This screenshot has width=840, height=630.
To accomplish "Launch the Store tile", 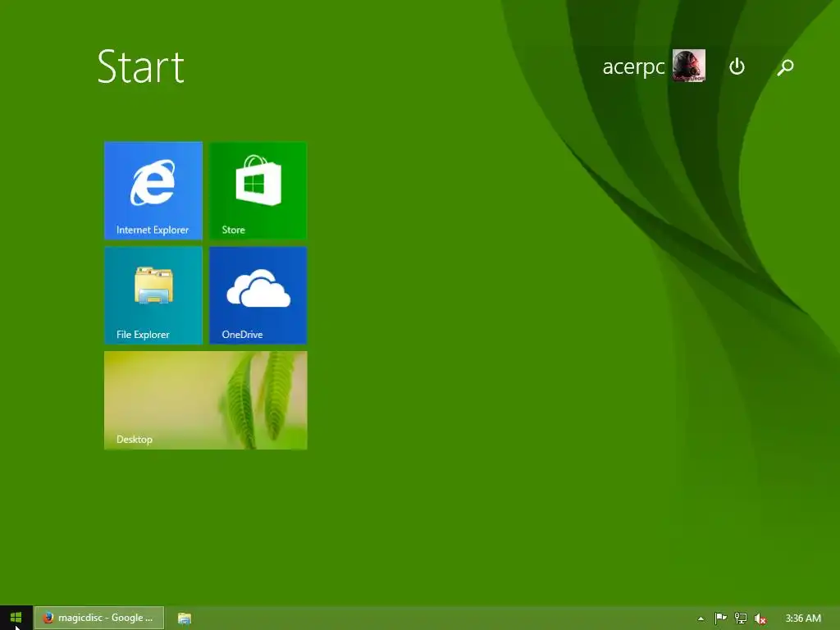I will point(258,190).
